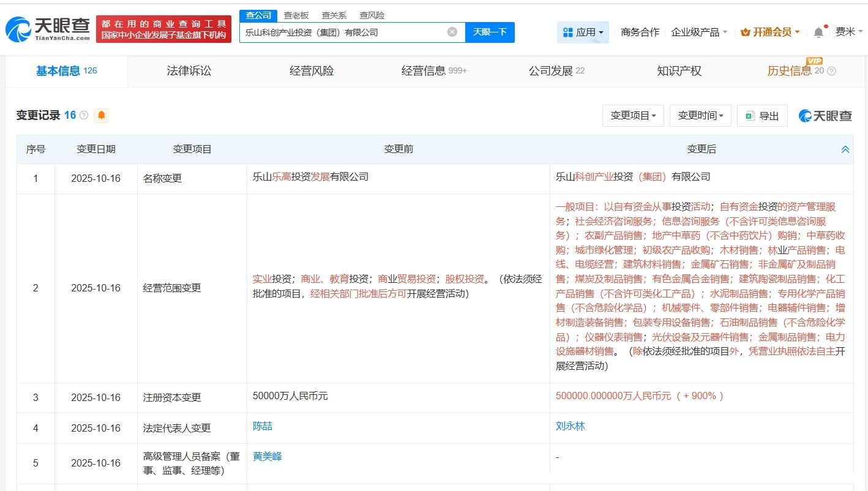The height and width of the screenshot is (491, 868).
Task: Click the 天眼查 logo beside the export button
Action: (824, 116)
